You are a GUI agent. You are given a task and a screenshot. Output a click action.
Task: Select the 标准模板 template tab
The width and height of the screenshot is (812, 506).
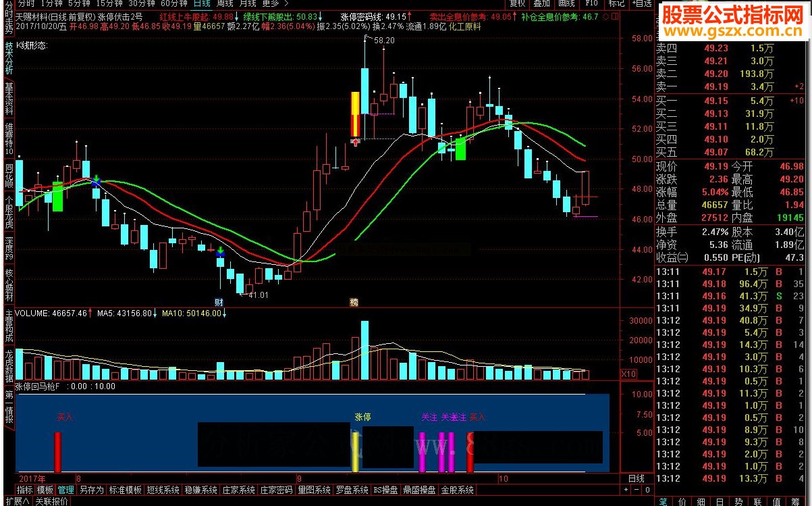coord(125,490)
